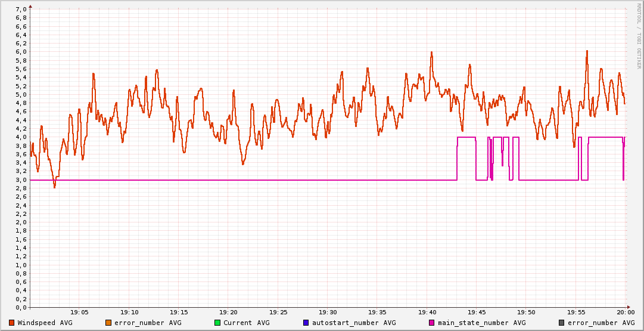Click the 19:15 time axis label
Screen dimensions: 644x331
tap(179, 312)
